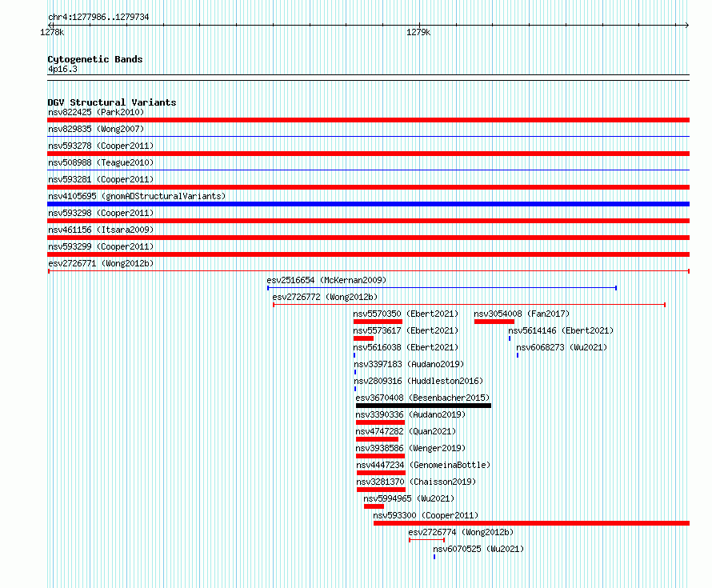Open nsv3397183 (Audano2019) label
This screenshot has width=712, height=588.
tap(409, 364)
